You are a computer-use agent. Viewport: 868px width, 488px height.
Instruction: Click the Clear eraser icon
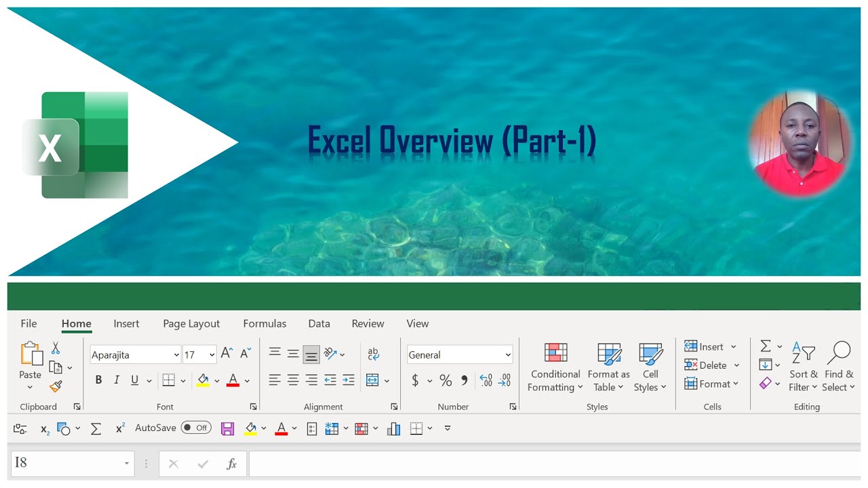[766, 383]
